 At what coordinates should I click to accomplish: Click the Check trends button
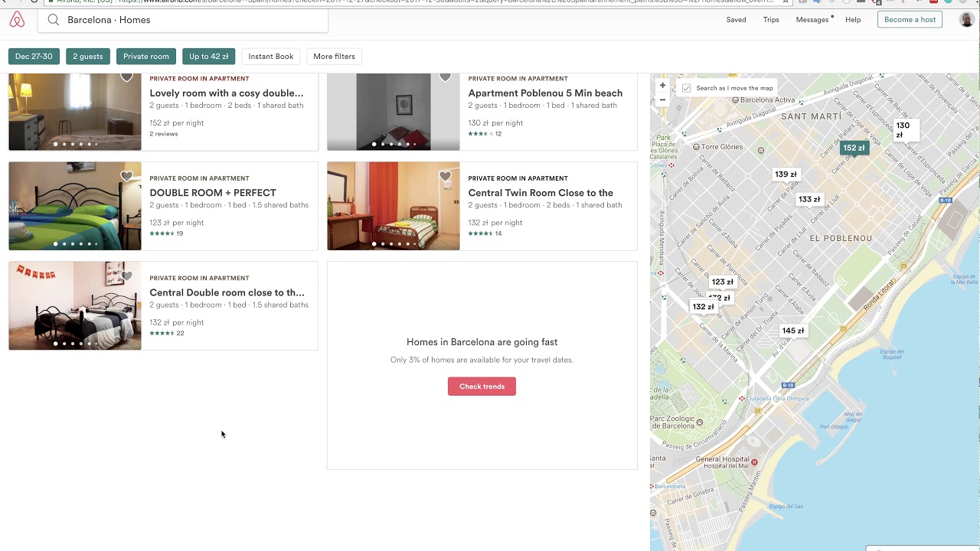[x=482, y=386]
